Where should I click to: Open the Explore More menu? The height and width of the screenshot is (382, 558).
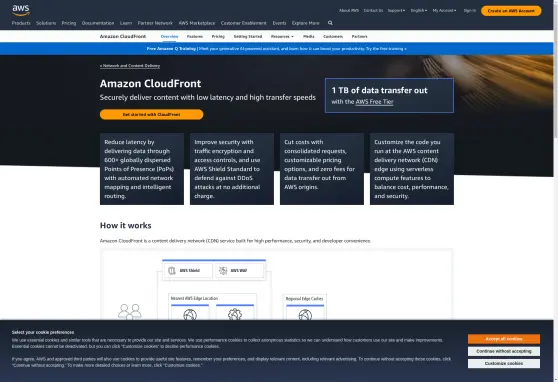click(306, 23)
